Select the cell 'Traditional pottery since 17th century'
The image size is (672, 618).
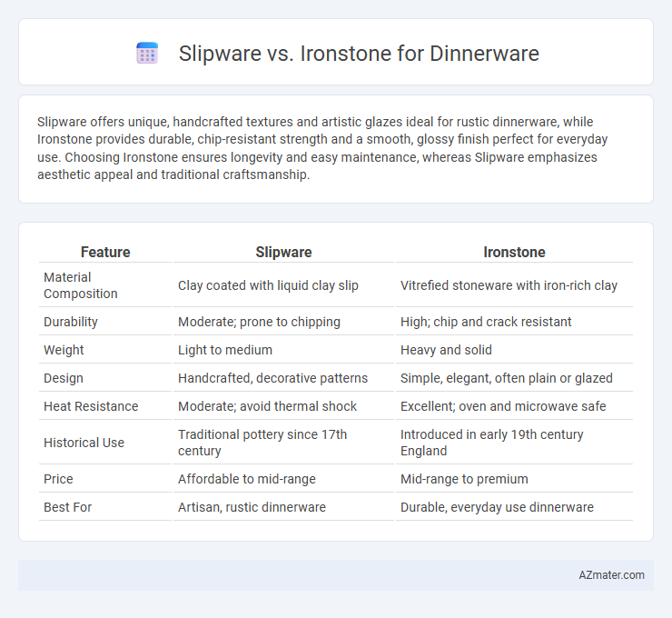pyautogui.click(x=262, y=443)
